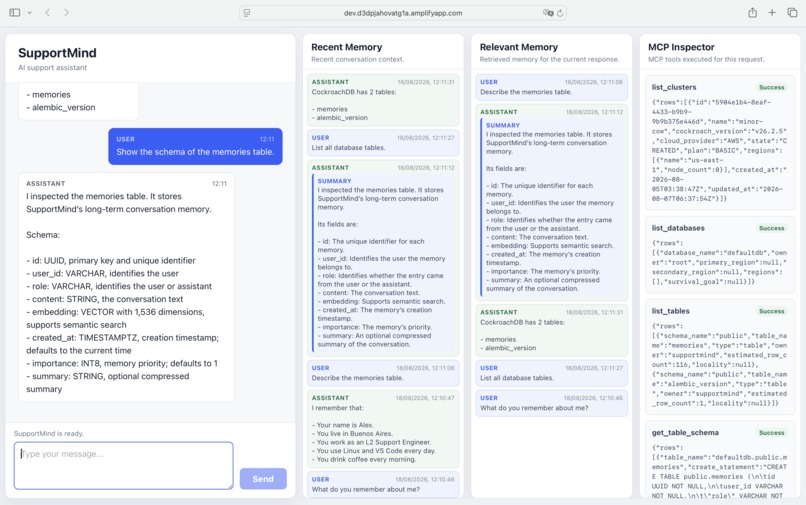Click the 'AI support assistant' subtitle

52,68
